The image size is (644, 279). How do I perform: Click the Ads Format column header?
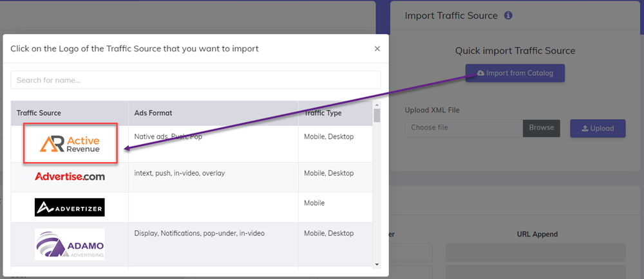click(153, 113)
